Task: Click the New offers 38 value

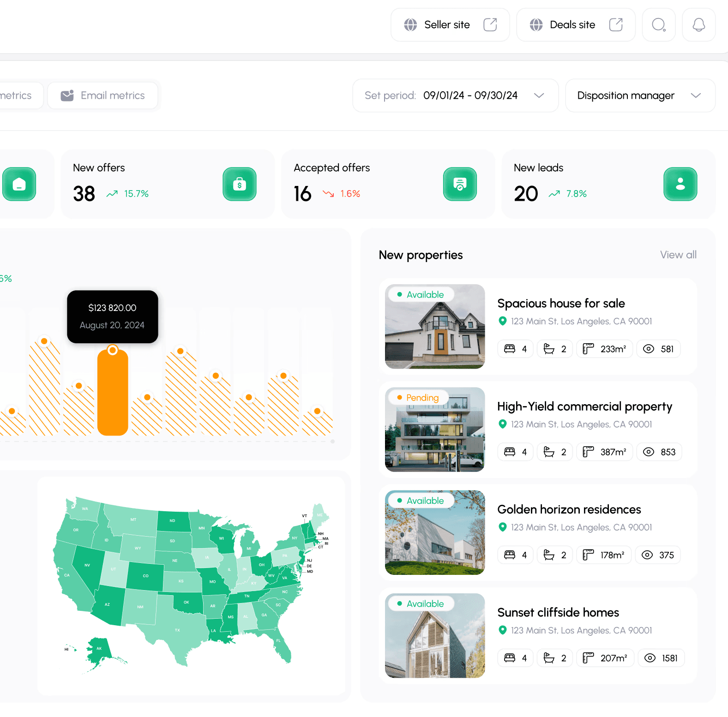Action: [x=84, y=194]
